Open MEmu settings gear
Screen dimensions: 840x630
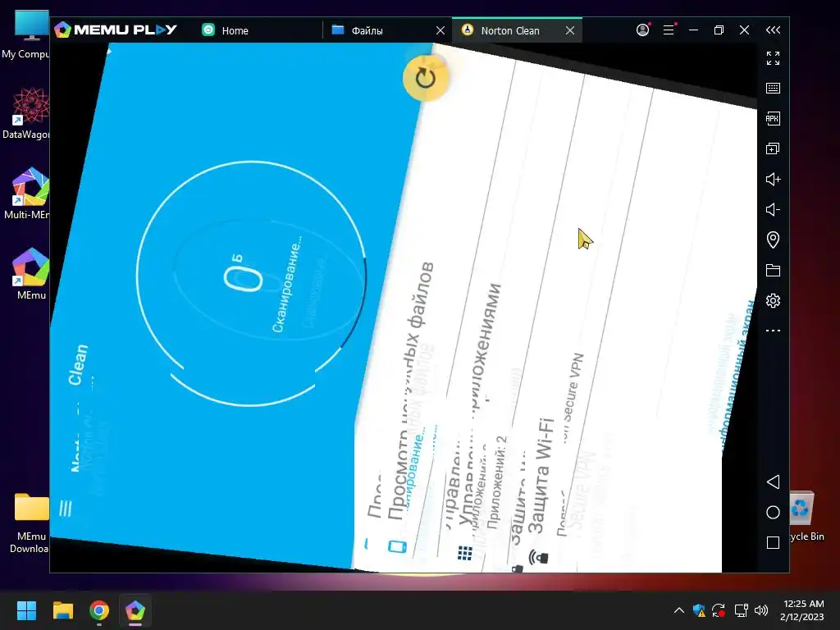coord(773,300)
